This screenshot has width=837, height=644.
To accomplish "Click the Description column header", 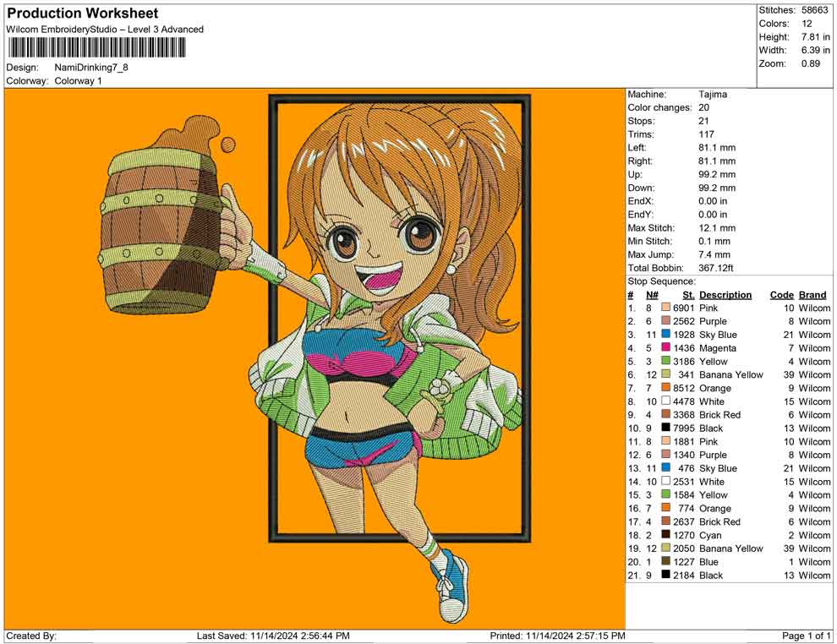I will [725, 294].
